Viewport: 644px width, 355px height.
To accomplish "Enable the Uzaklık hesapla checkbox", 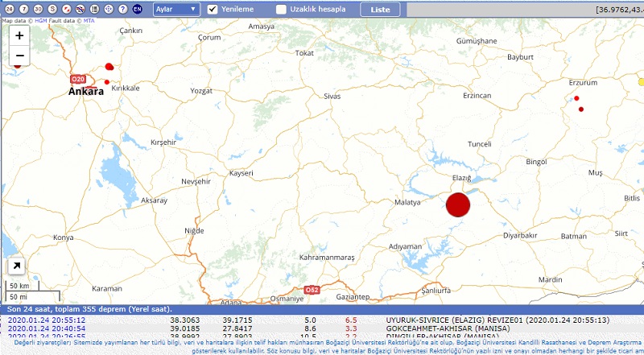I will [281, 10].
